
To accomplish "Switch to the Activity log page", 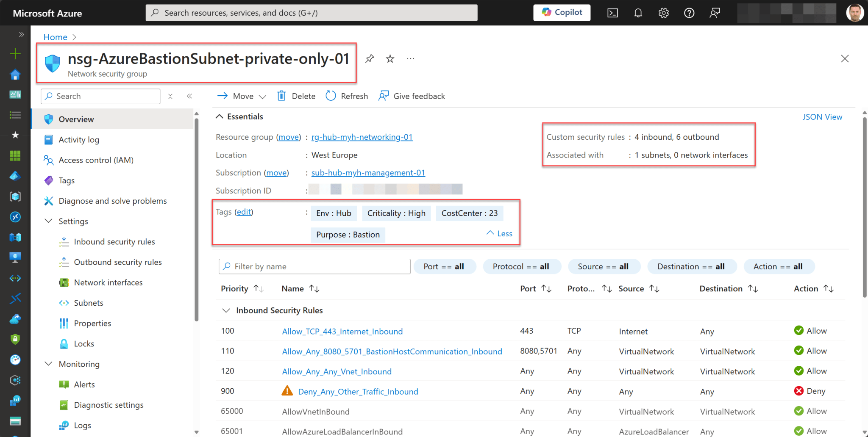I will (x=78, y=139).
